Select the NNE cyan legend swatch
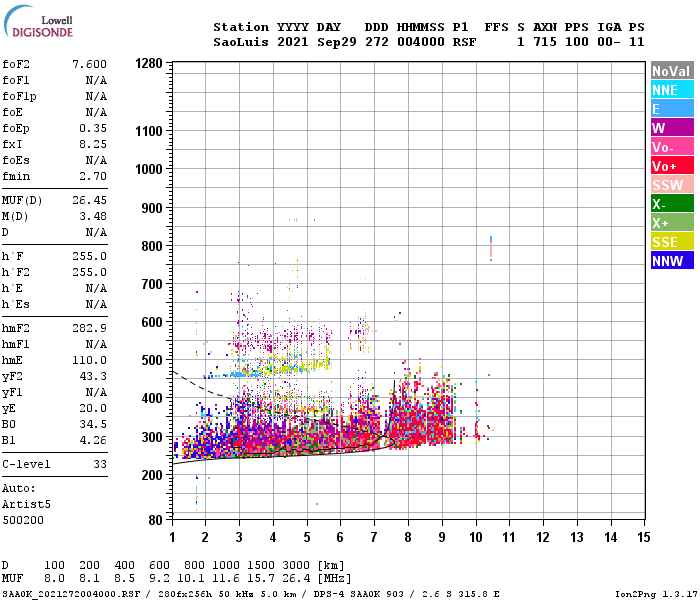 tap(672, 90)
